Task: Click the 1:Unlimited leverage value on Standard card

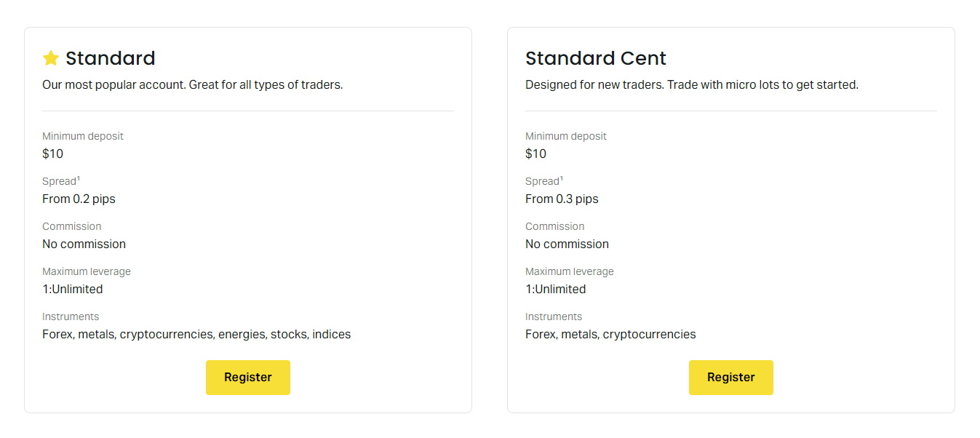Action: [x=72, y=289]
